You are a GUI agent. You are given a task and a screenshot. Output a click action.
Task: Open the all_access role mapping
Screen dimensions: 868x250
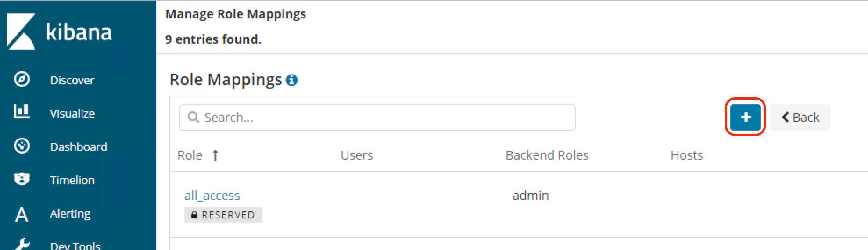(x=212, y=196)
